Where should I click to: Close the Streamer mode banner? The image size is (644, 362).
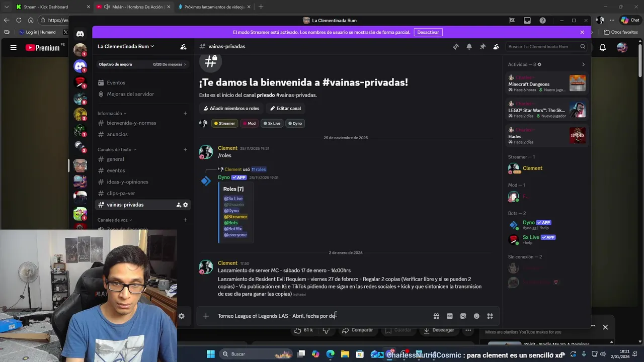click(x=582, y=32)
